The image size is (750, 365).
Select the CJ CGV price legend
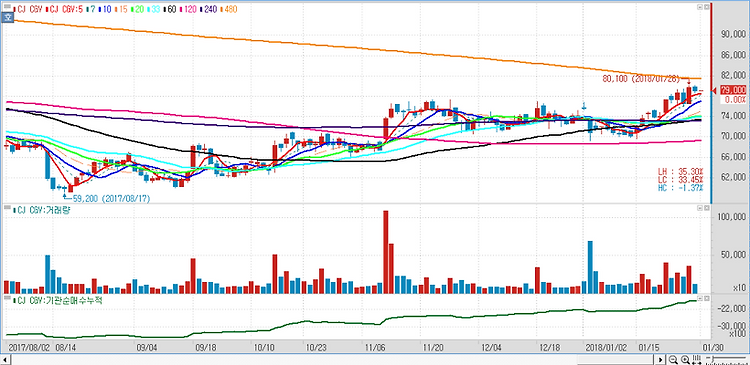[28, 9]
